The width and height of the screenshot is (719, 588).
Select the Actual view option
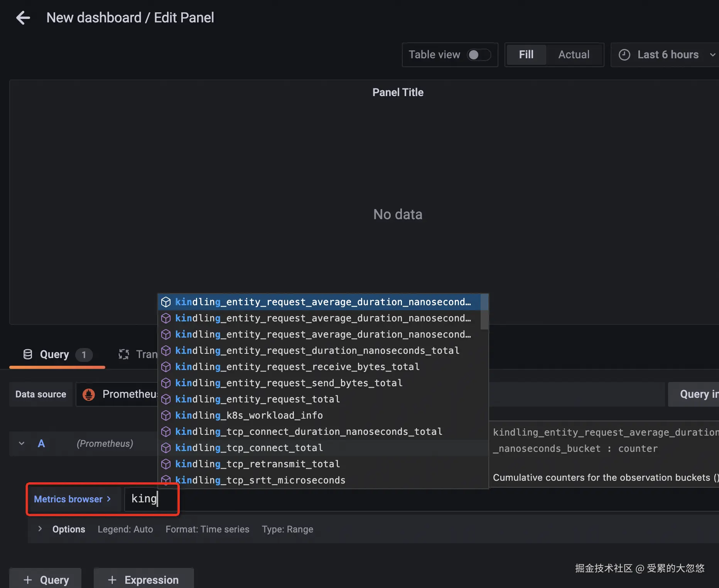pos(574,55)
